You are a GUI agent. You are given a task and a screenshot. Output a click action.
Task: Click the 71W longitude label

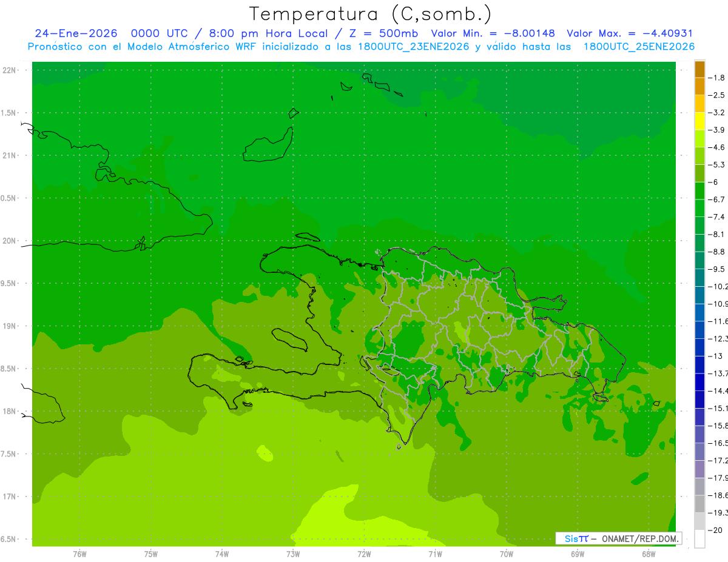[x=435, y=554]
